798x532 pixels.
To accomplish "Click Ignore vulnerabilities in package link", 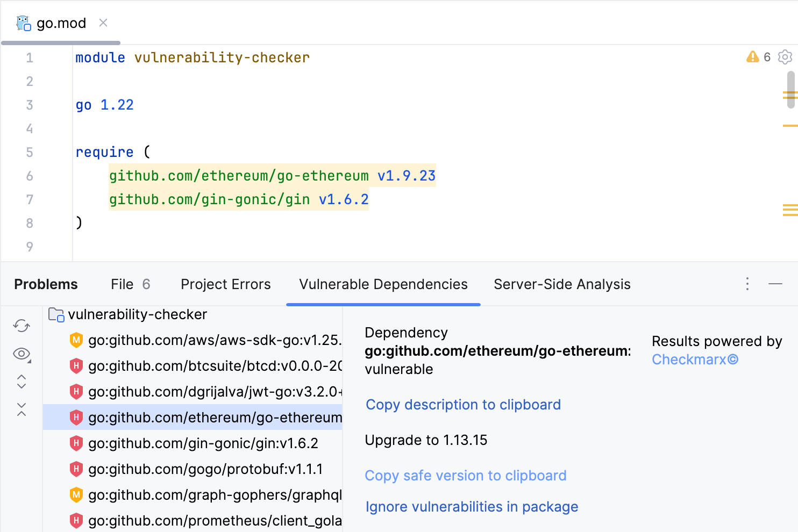I will pos(472,507).
